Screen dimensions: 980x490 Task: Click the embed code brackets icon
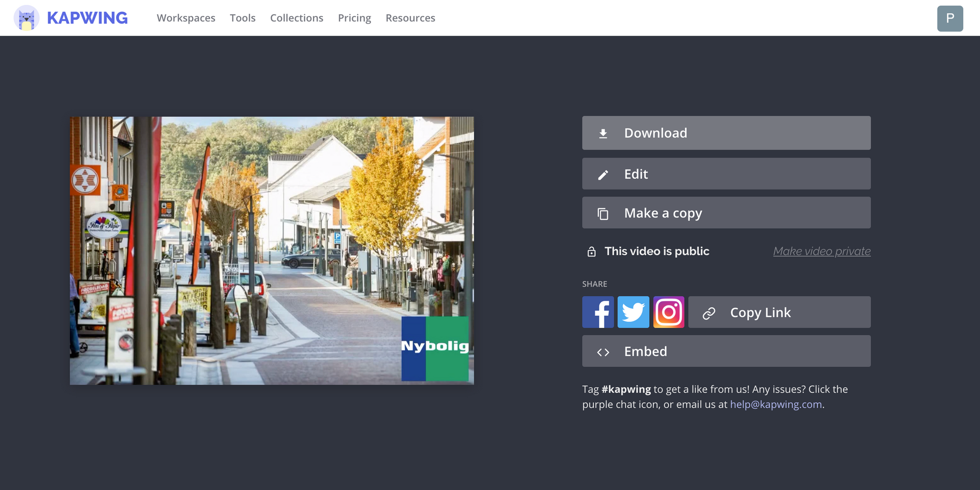[603, 352]
